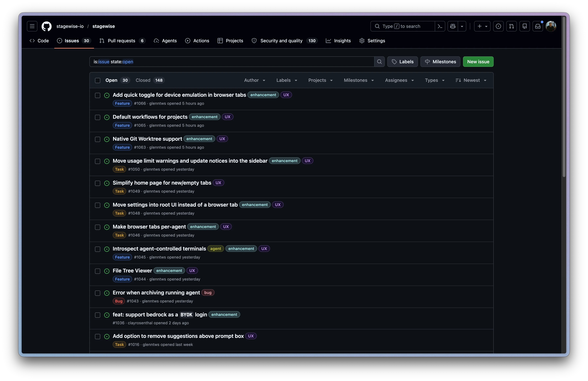Click the page vertical scrollbar
Image resolution: width=588 pixels, height=381 pixels.
click(x=564, y=97)
